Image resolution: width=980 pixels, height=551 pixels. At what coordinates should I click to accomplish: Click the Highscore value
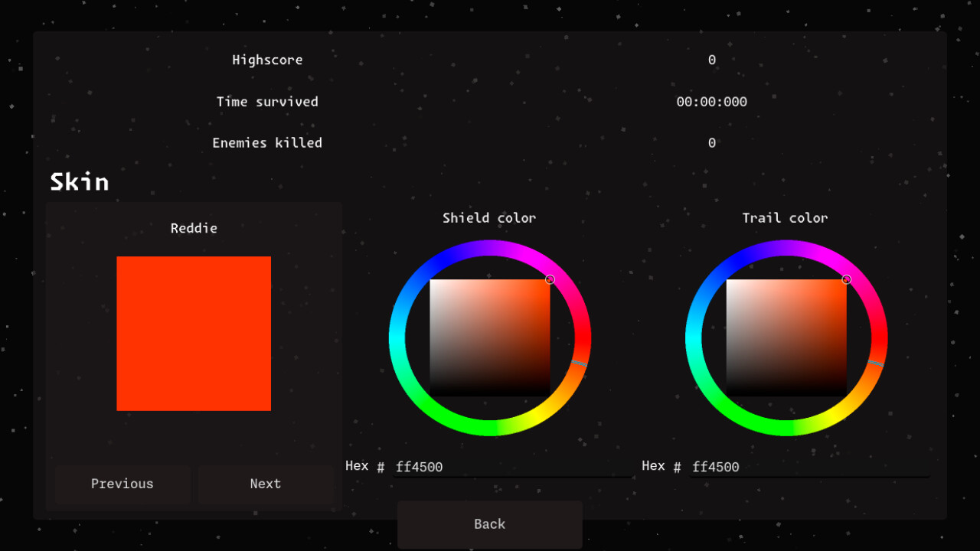[x=711, y=60]
